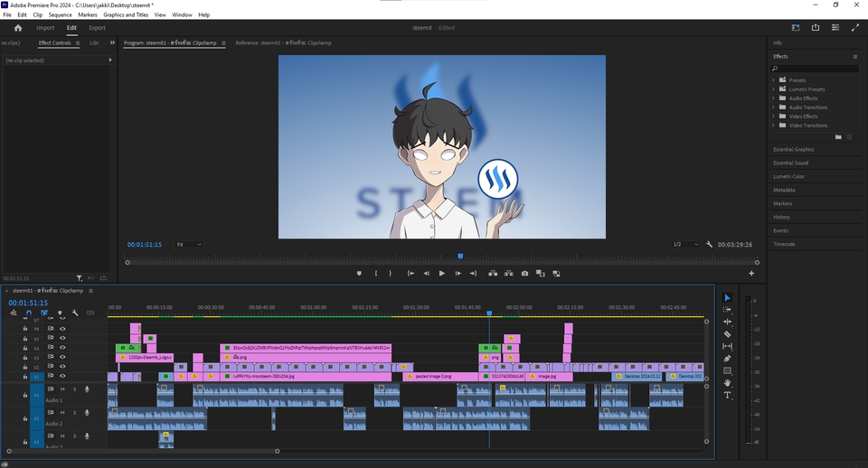Step back one frame
The image size is (868, 468).
point(426,273)
